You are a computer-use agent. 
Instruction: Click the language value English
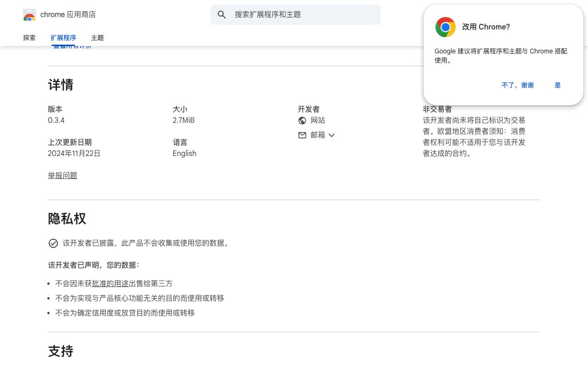pyautogui.click(x=185, y=154)
